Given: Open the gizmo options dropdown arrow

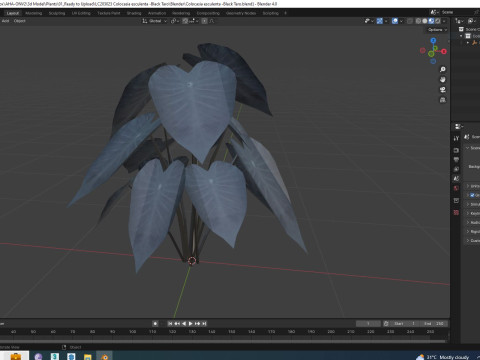Looking at the screenshot, I should click(386, 21).
